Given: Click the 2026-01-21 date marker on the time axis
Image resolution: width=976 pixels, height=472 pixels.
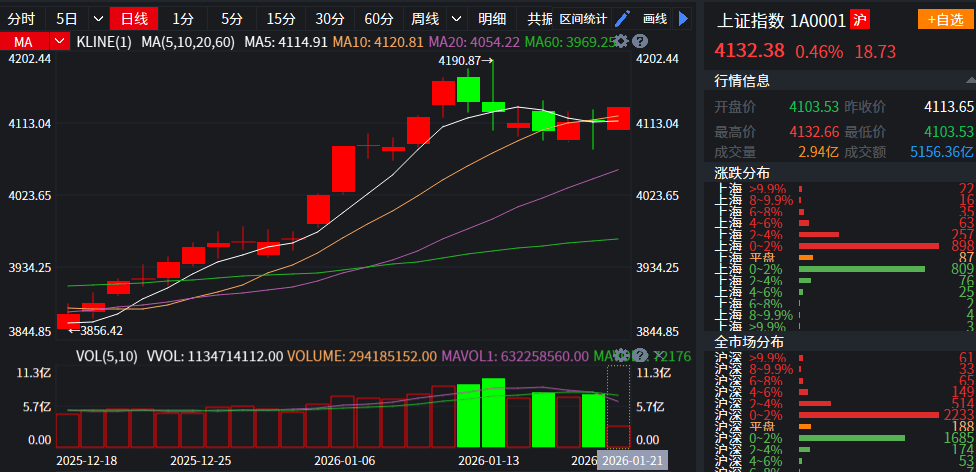Looking at the screenshot, I should tap(630, 461).
